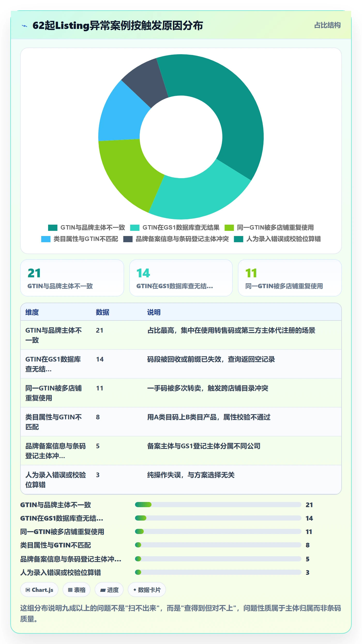Click the description starting with 占比最高

click(231, 331)
